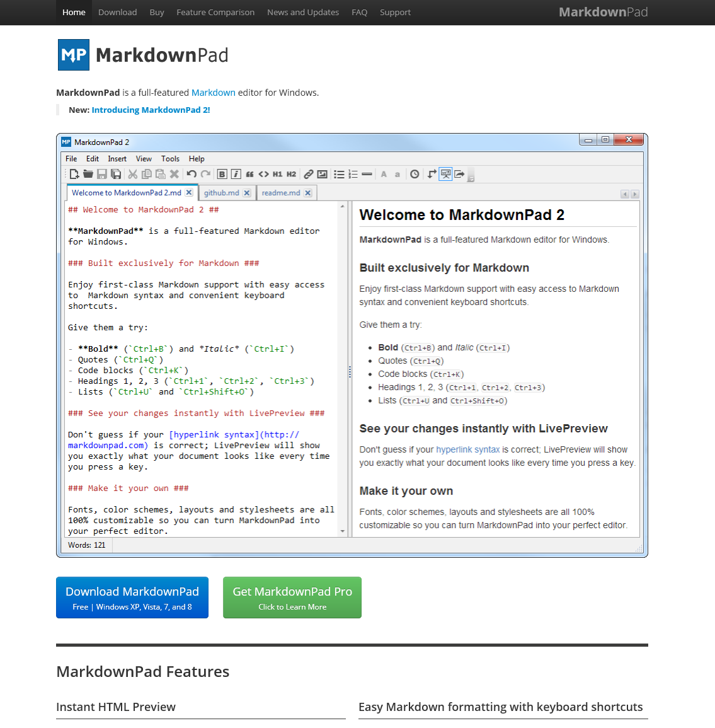This screenshot has width=715, height=728.
Task: Insert a horizontal rule icon
Action: tap(367, 174)
